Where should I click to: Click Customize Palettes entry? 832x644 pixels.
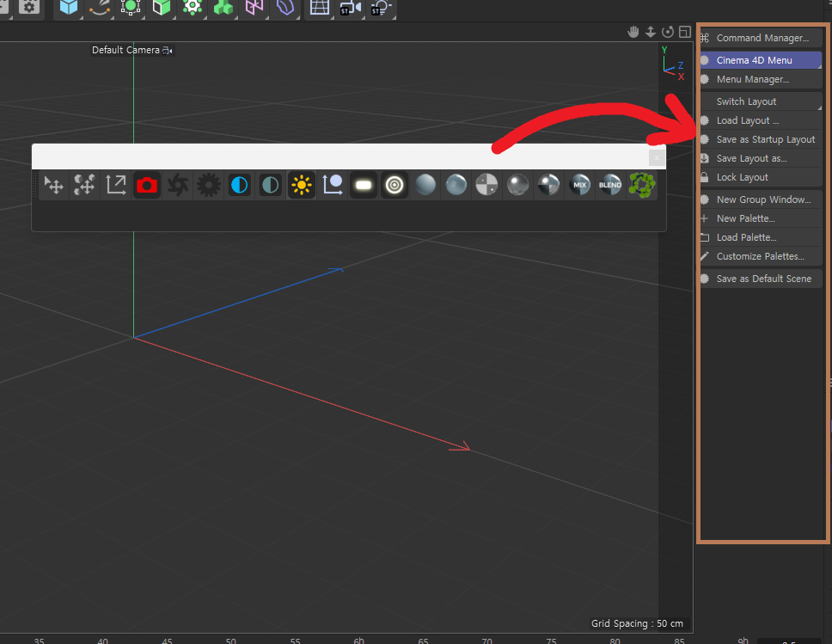(760, 256)
